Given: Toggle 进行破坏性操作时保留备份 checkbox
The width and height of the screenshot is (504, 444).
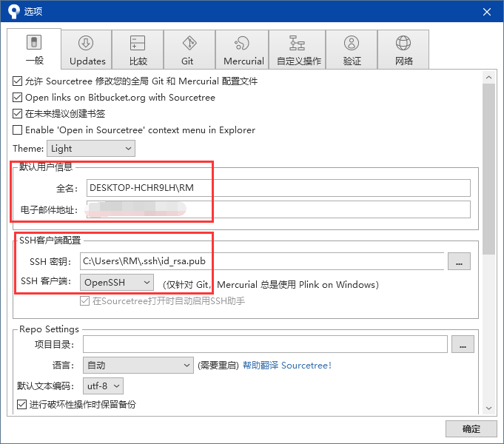Looking at the screenshot, I should click(21, 404).
